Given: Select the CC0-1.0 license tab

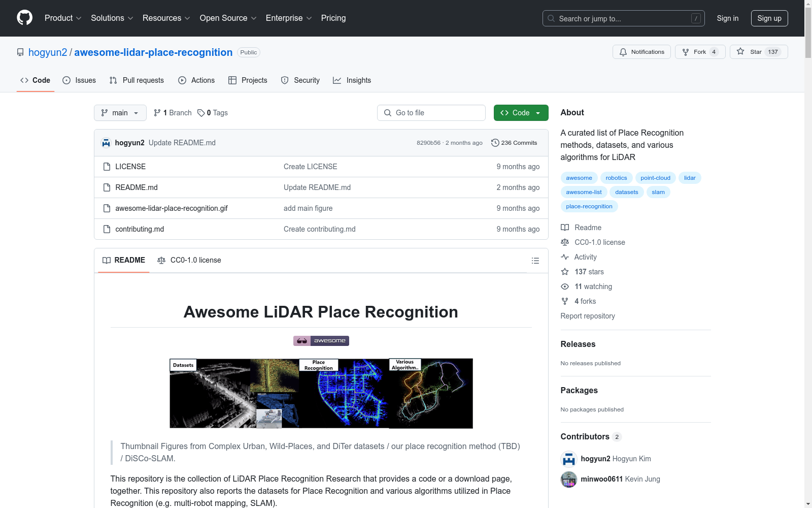Looking at the screenshot, I should (189, 260).
